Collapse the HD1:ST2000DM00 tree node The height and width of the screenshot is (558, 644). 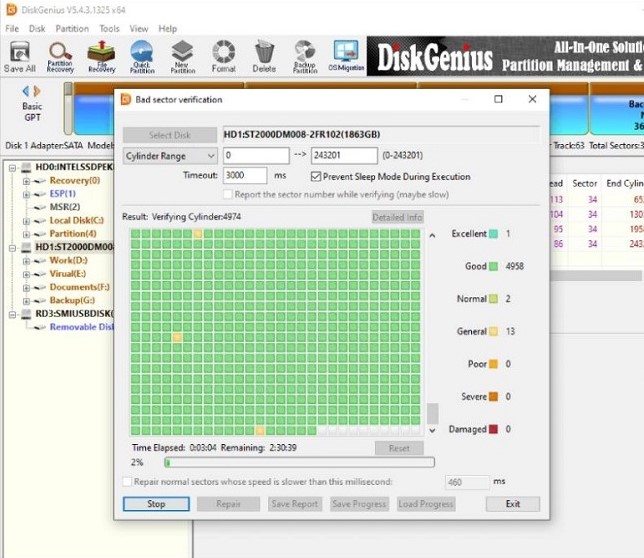point(12,248)
